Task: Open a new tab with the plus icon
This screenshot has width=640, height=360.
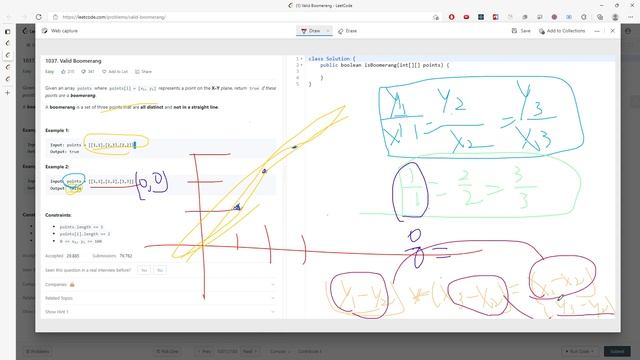Action: tap(7, 93)
